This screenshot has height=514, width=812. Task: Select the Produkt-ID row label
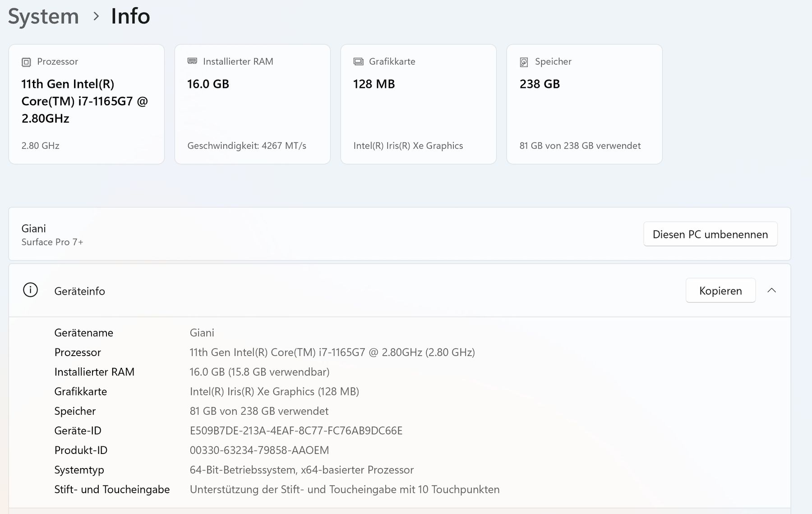[x=81, y=450]
